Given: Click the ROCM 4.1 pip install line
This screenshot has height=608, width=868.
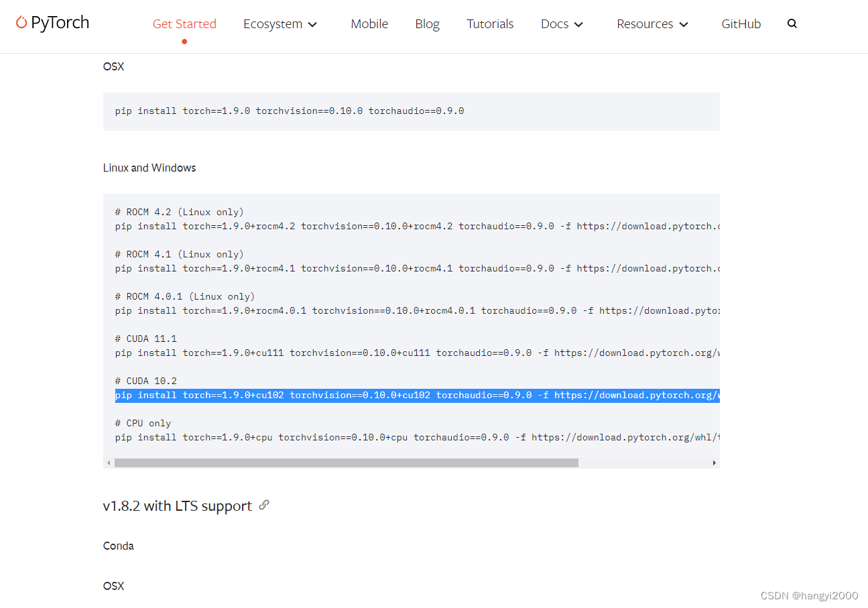Looking at the screenshot, I should pyautogui.click(x=417, y=268).
